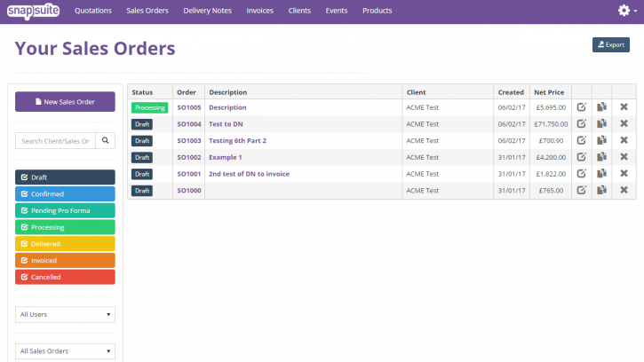The image size is (644, 362).
Task: Click ACME Test client in SO1000 row
Action: point(422,191)
